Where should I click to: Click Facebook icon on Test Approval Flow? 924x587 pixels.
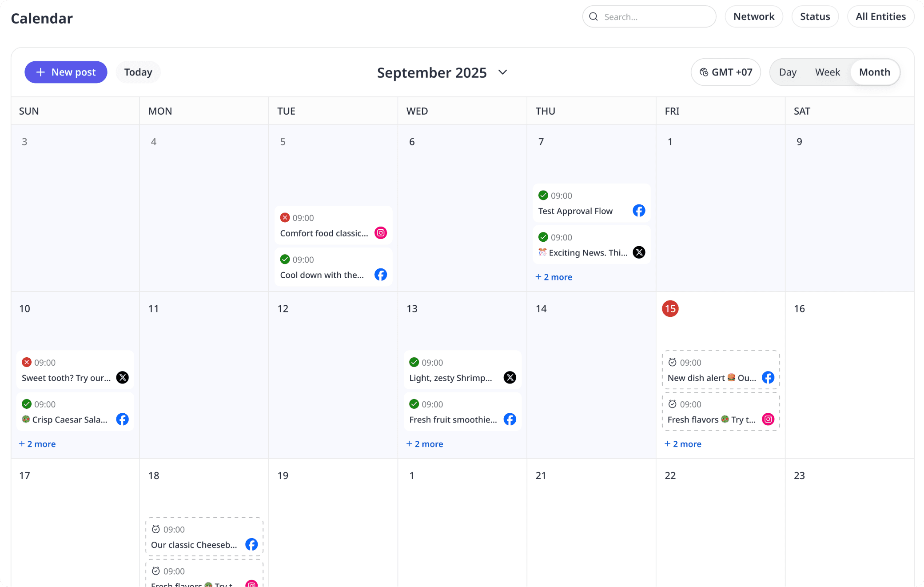639,211
